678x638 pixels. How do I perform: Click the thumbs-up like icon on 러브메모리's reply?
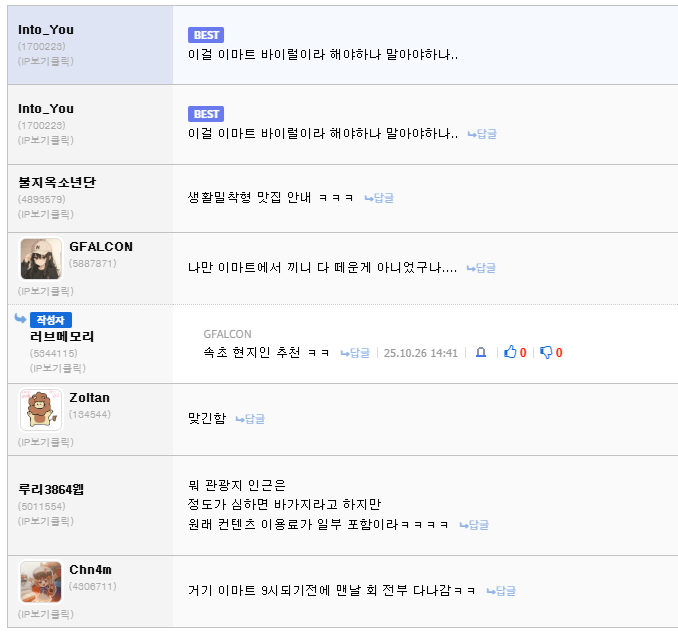pos(510,353)
